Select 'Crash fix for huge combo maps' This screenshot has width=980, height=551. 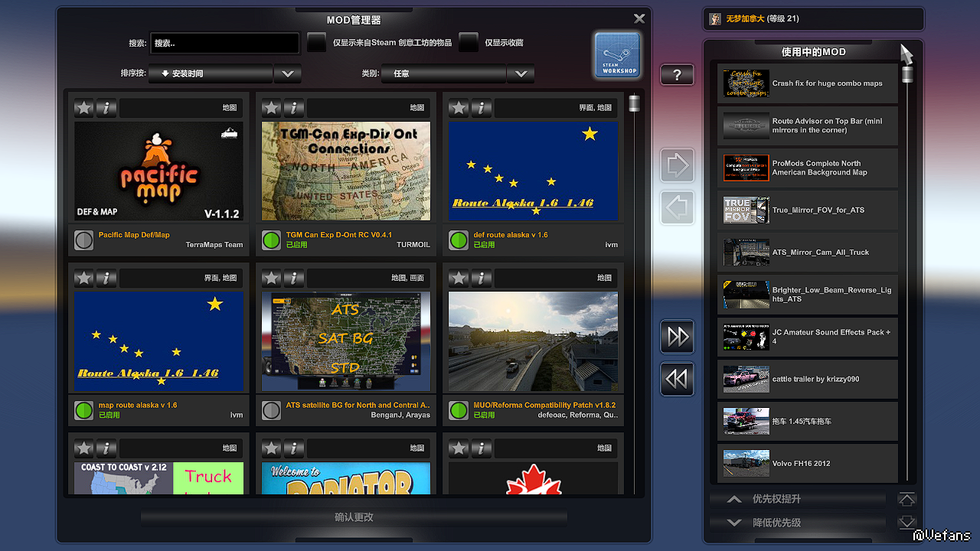[x=808, y=83]
